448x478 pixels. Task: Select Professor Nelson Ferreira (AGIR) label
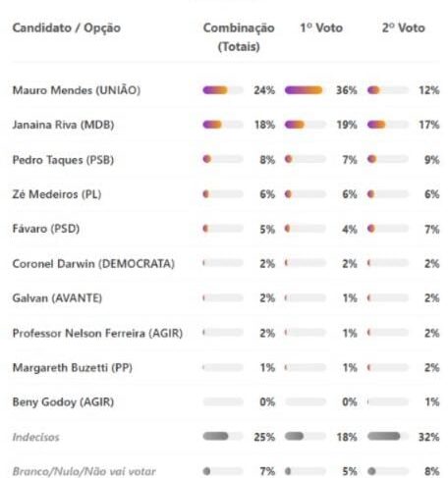click(97, 333)
